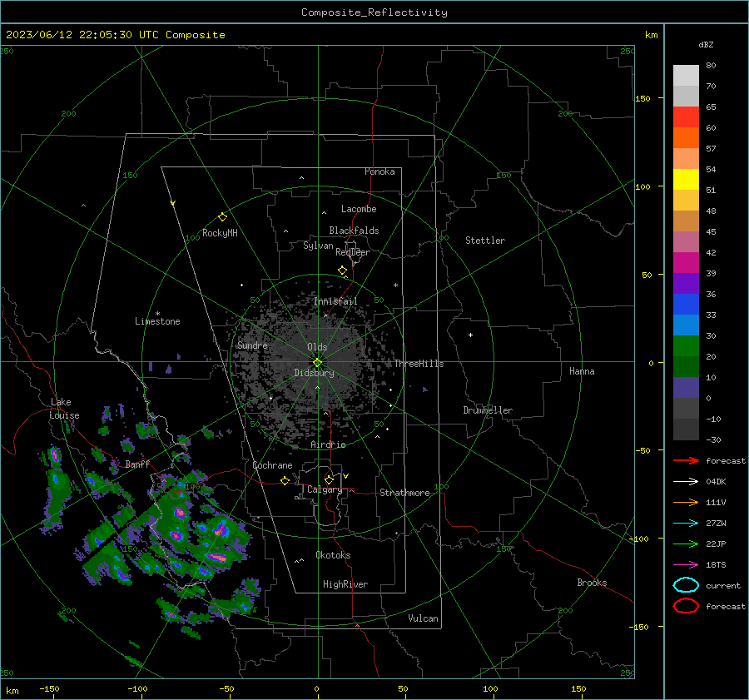The width and height of the screenshot is (749, 700).
Task: Select the orange 111V arrow icon
Action: point(686,502)
